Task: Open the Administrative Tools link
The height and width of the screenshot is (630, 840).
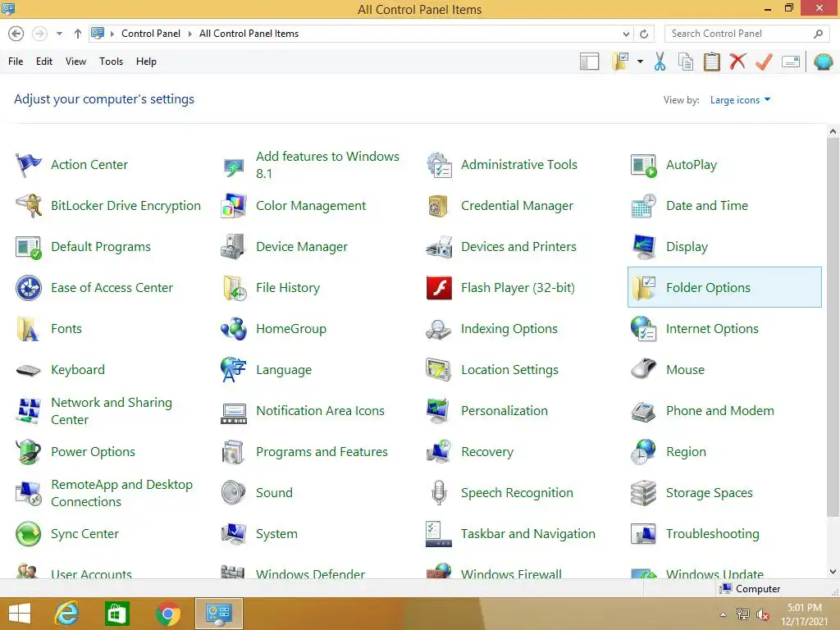Action: tap(518, 164)
